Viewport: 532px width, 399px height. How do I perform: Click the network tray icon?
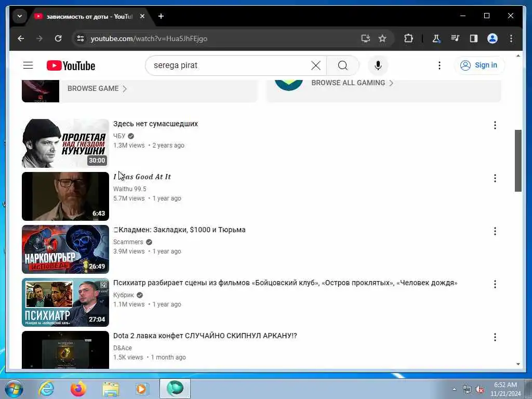(467, 390)
